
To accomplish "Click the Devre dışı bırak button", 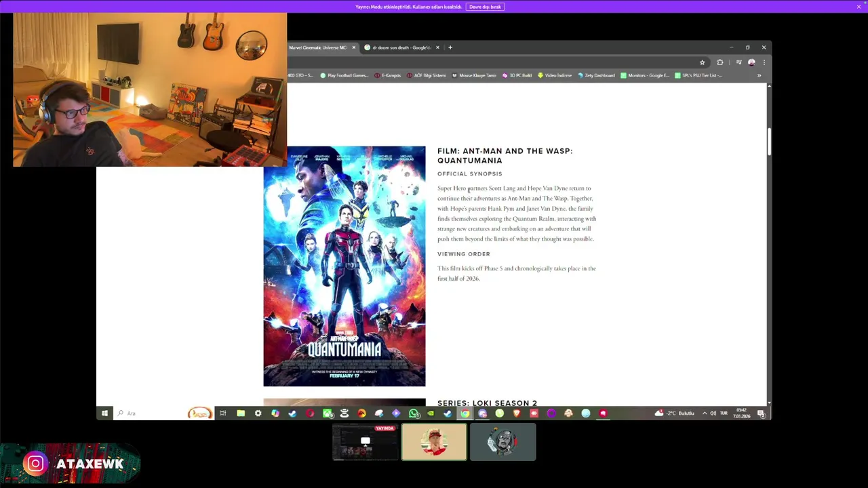I will tap(485, 7).
